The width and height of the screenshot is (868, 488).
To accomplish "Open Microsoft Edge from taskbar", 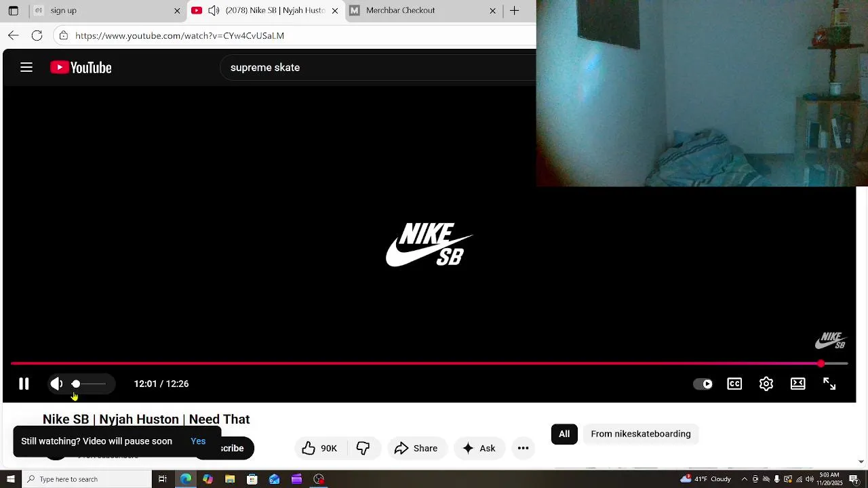I will [185, 479].
